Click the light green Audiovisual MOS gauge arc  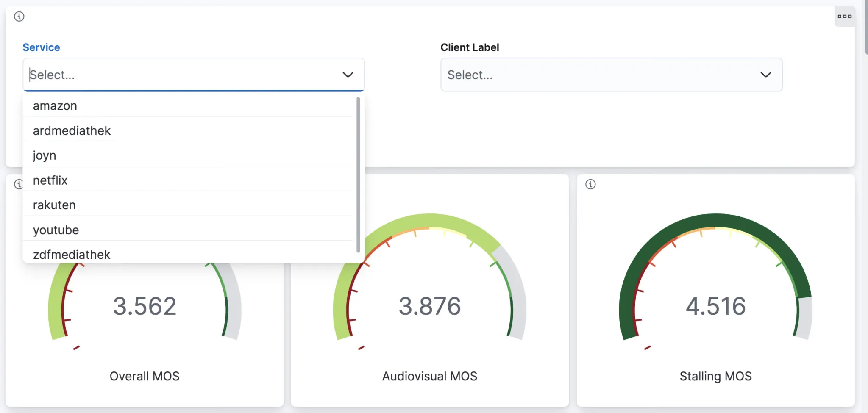[430, 221]
